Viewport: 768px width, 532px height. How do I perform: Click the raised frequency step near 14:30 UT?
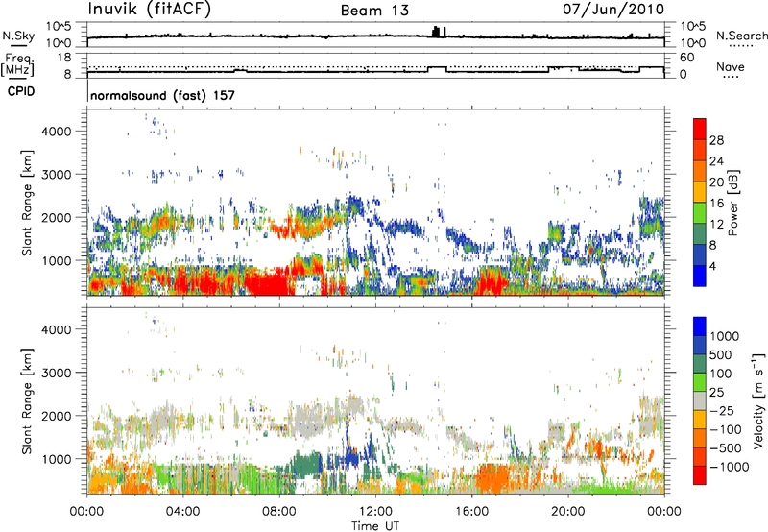pos(437,67)
